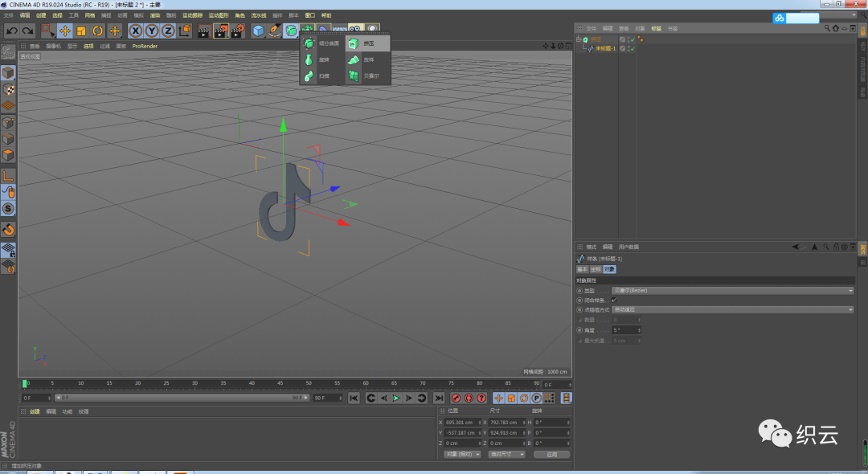
Task: Jump to timeline start
Action: coord(354,398)
